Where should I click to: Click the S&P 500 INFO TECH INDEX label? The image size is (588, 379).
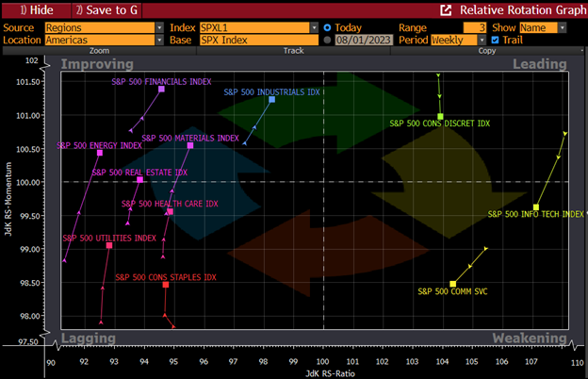[535, 214]
